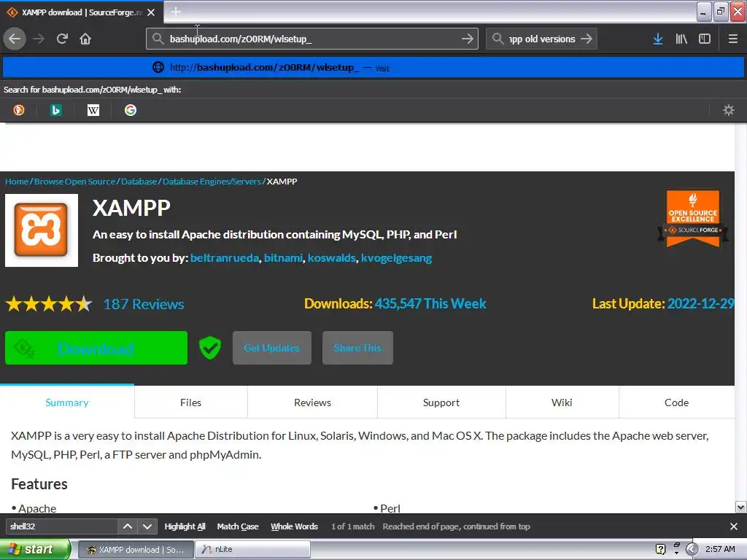The image size is (747, 560).
Task: Open the 187 Reviews link
Action: tap(144, 304)
